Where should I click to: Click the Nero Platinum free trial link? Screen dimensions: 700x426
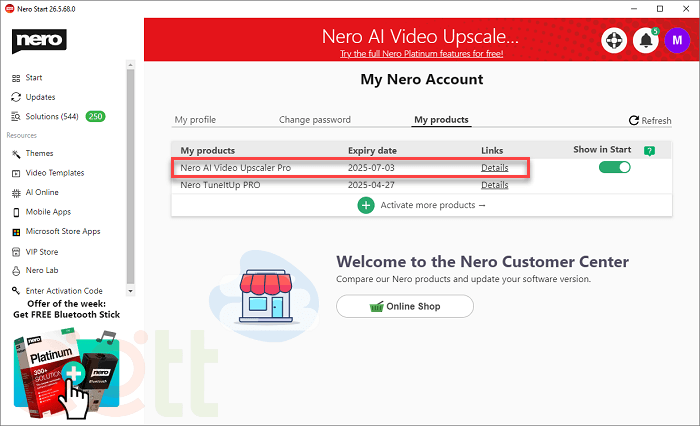click(x=420, y=53)
